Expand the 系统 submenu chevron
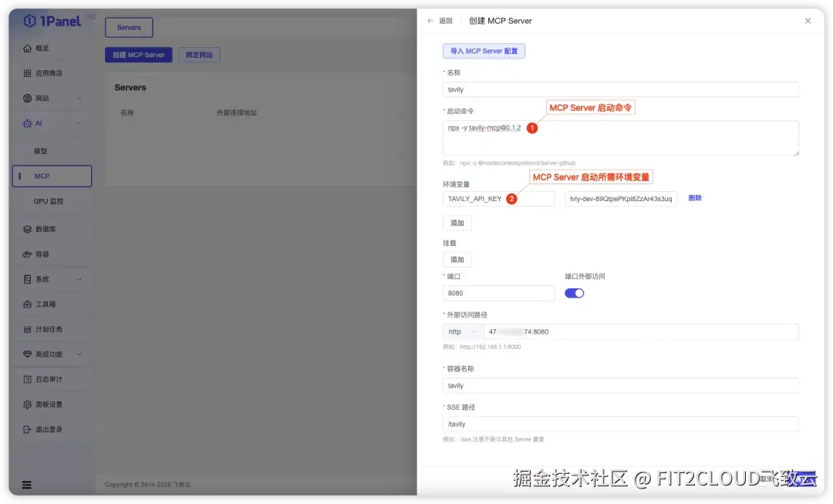 pos(79,279)
